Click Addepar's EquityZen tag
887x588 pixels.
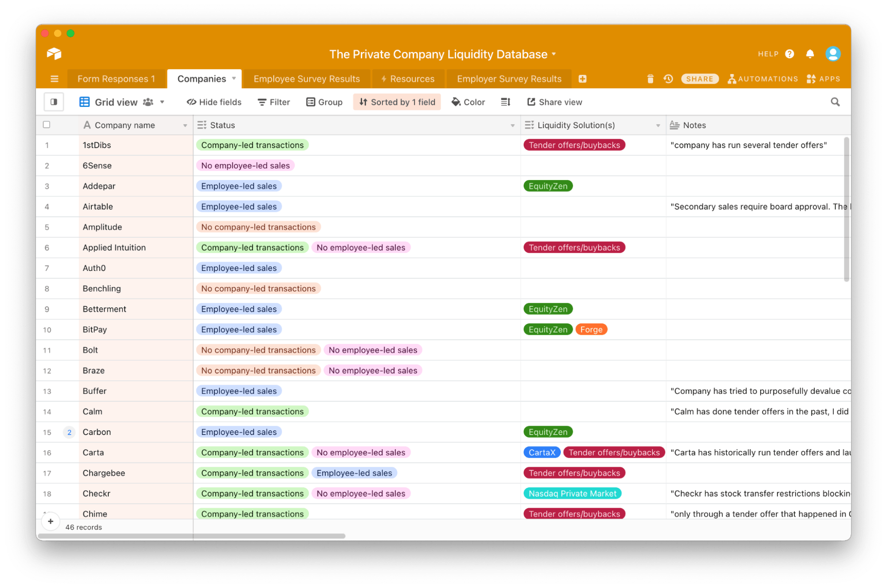pyautogui.click(x=548, y=186)
